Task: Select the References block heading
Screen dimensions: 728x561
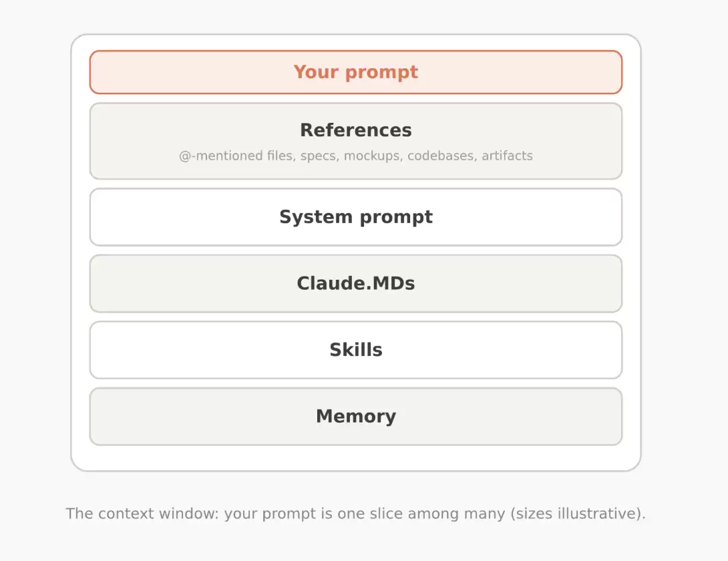Action: [x=355, y=130]
